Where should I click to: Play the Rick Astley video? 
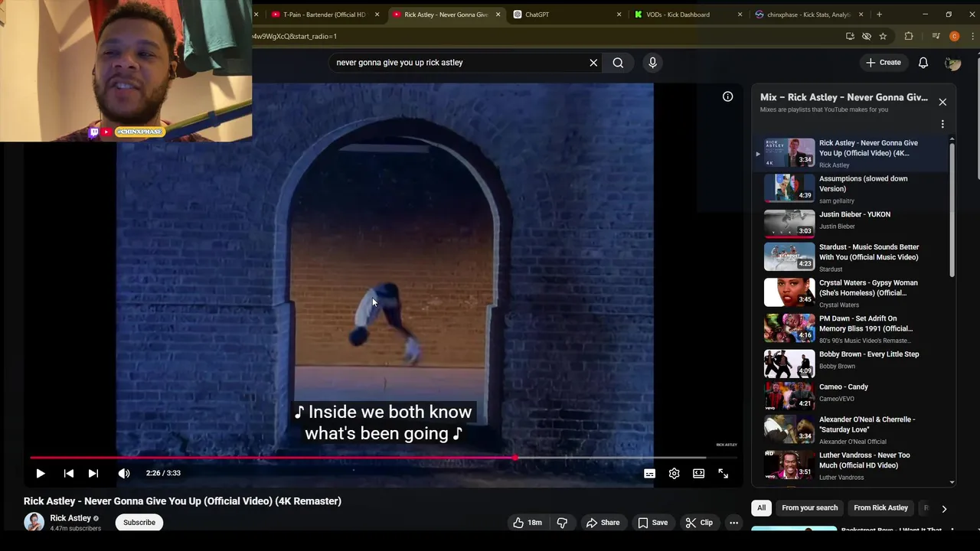click(x=41, y=474)
